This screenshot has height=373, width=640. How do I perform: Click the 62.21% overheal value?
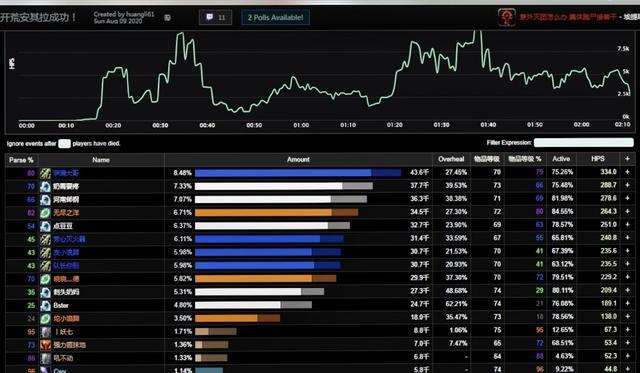[456, 304]
